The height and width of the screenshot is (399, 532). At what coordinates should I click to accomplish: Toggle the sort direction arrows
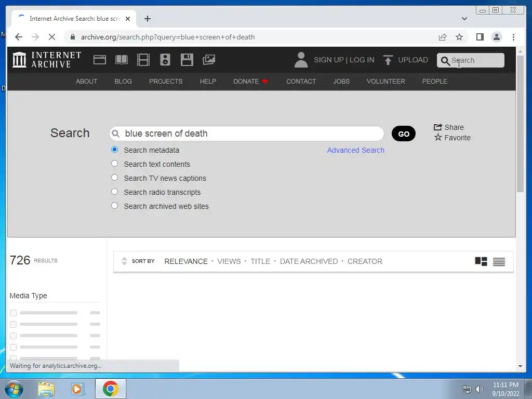[x=124, y=261]
